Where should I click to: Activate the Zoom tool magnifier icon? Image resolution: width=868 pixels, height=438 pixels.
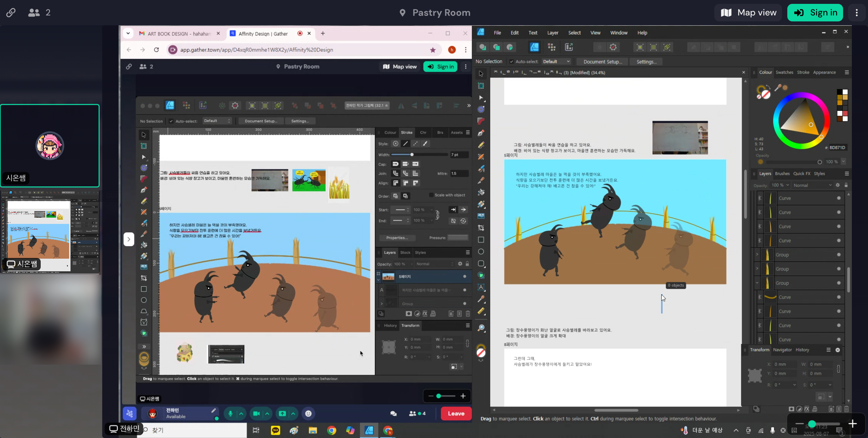tap(481, 328)
